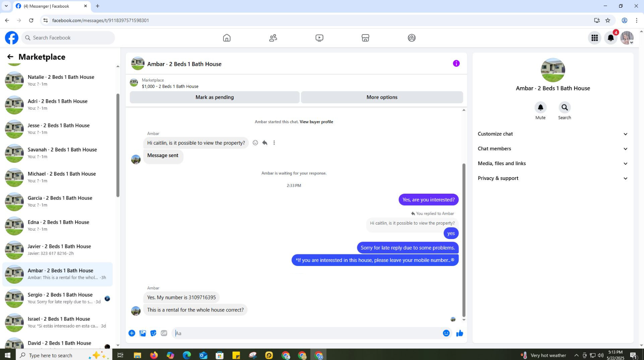Open Michael's 2 Beds 1 Bath House chat
644x360 pixels.
coord(58,177)
